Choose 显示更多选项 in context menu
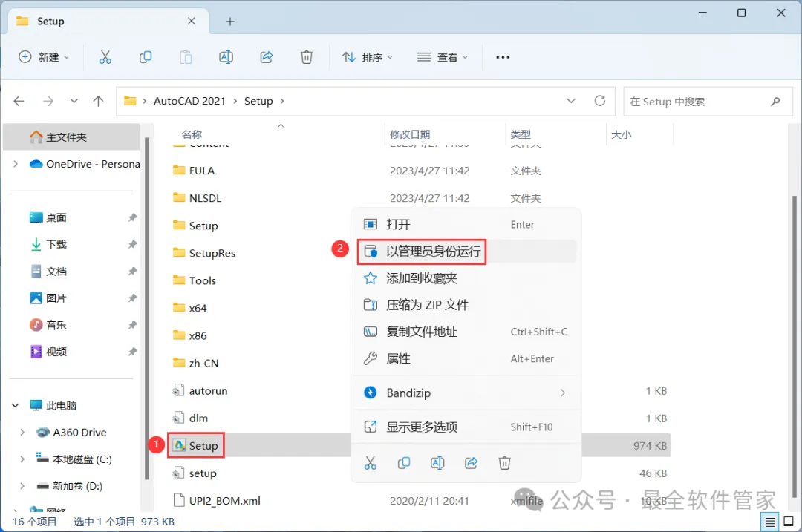Screen dimensions: 802x532 466,427
